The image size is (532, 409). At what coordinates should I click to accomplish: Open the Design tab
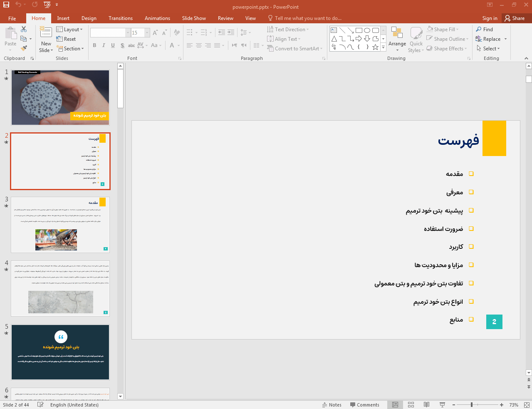tap(89, 18)
